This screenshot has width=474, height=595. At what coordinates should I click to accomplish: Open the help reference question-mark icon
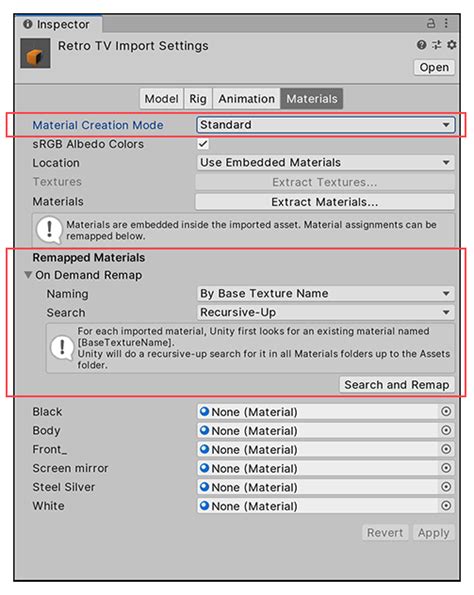pos(421,45)
